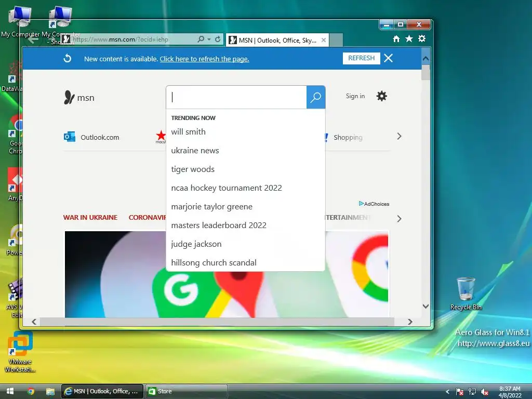
Task: Click the Google Maps news thumbnail image
Action: tap(227, 295)
